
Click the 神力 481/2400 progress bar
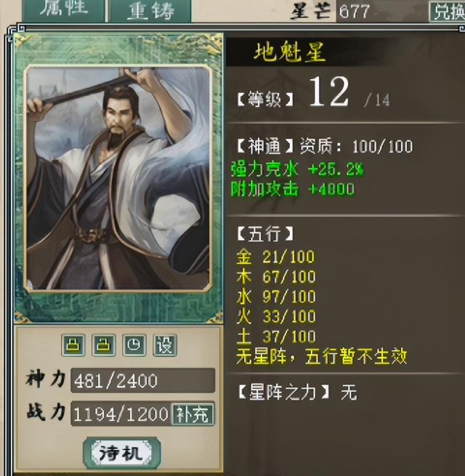[142, 381]
